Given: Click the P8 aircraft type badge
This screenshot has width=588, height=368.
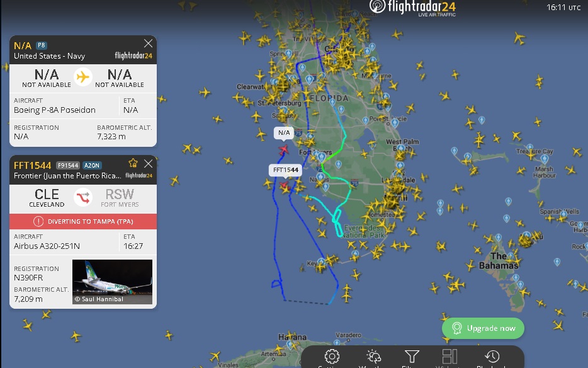Looking at the screenshot, I should click(x=42, y=45).
